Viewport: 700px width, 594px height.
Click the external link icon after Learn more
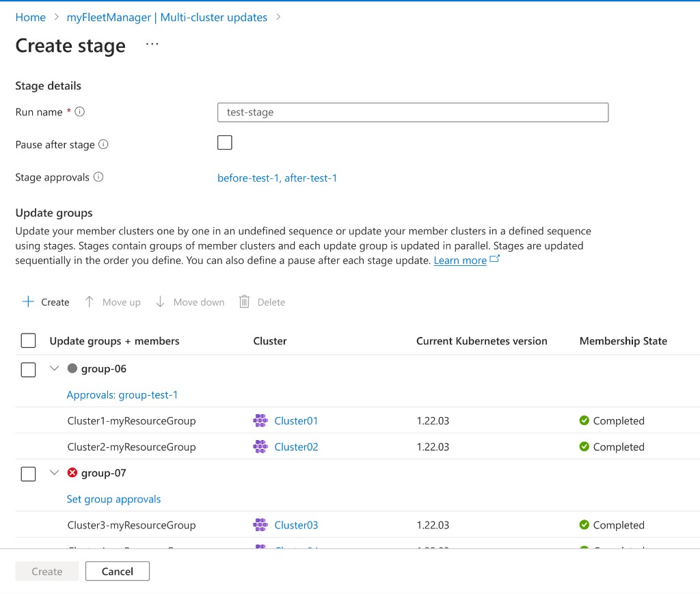[x=495, y=259]
